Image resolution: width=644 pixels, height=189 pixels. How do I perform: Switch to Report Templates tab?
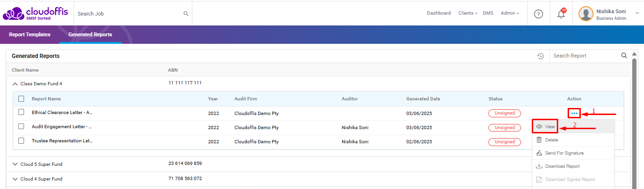point(30,34)
